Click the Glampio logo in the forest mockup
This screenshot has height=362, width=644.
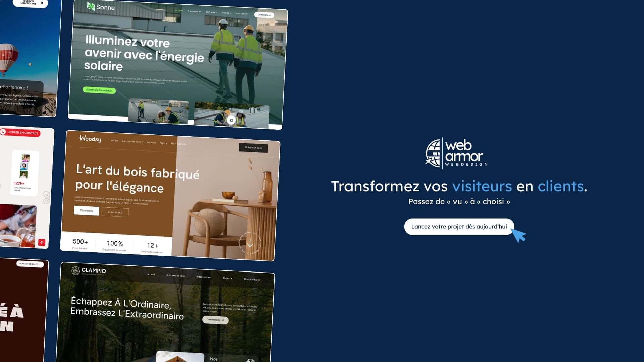89,270
